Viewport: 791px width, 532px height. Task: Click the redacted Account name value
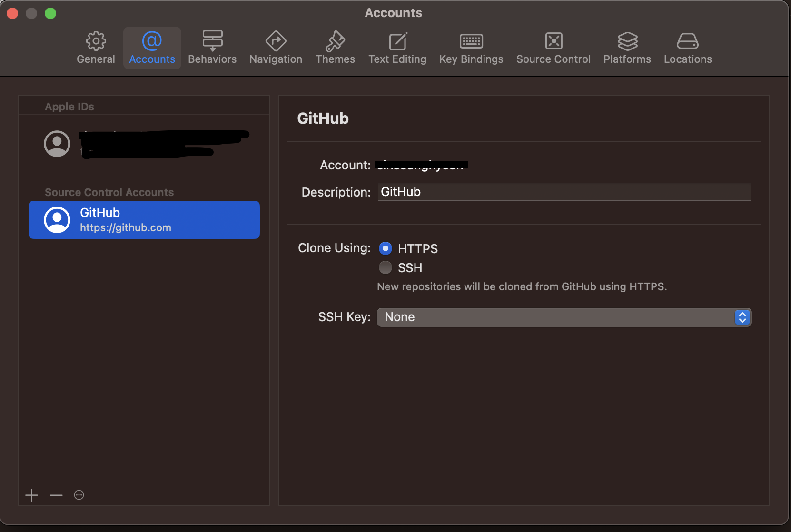(422, 165)
